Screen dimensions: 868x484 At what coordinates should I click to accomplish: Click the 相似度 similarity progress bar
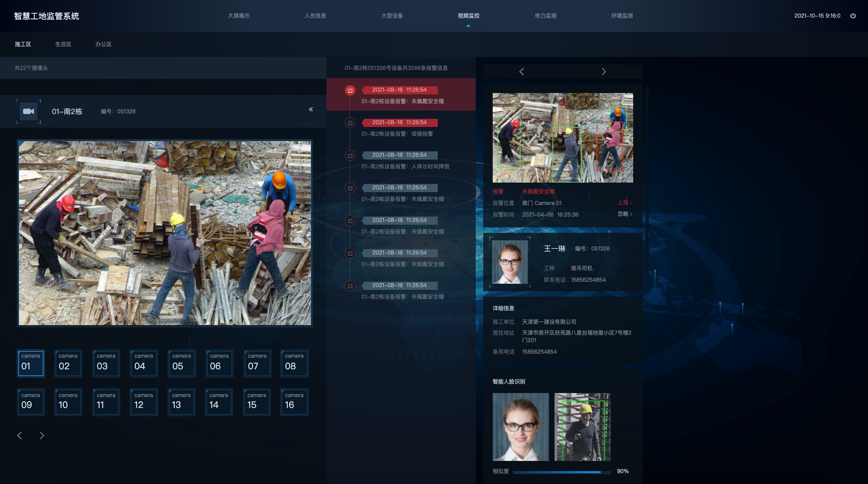[562, 472]
